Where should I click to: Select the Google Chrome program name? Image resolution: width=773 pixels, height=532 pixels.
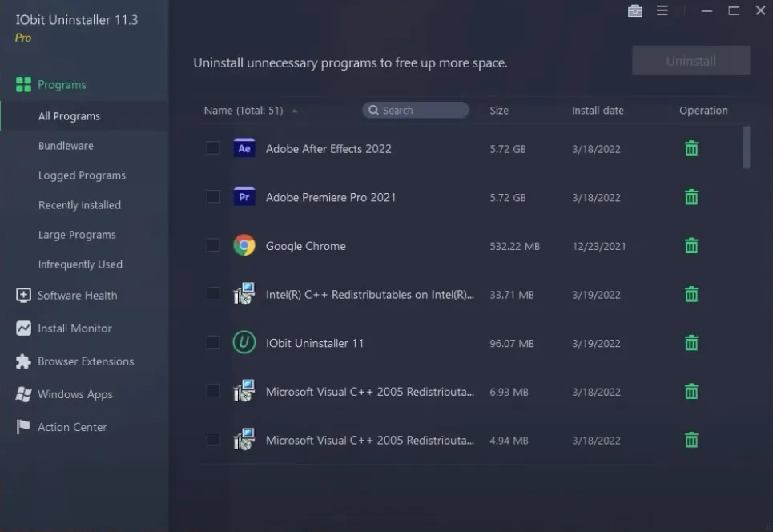306,246
